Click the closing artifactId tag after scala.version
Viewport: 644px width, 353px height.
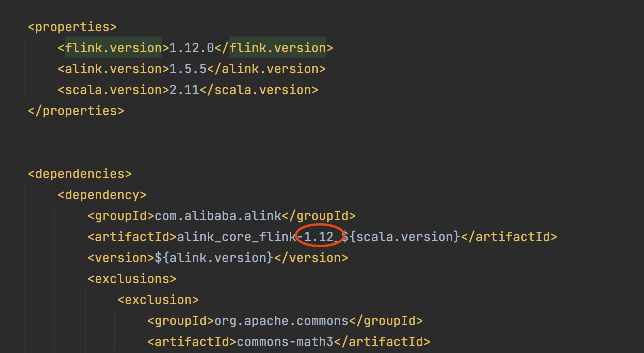tap(509, 237)
